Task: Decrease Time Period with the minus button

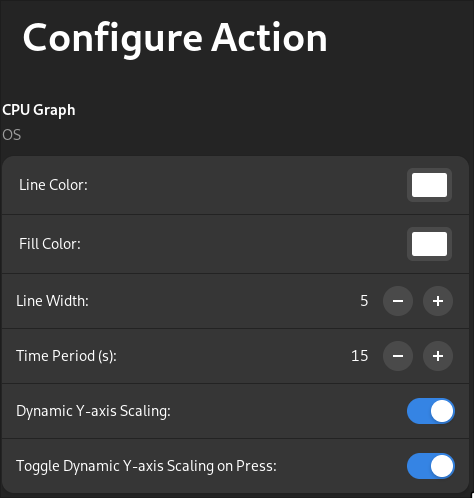Action: pyautogui.click(x=398, y=356)
